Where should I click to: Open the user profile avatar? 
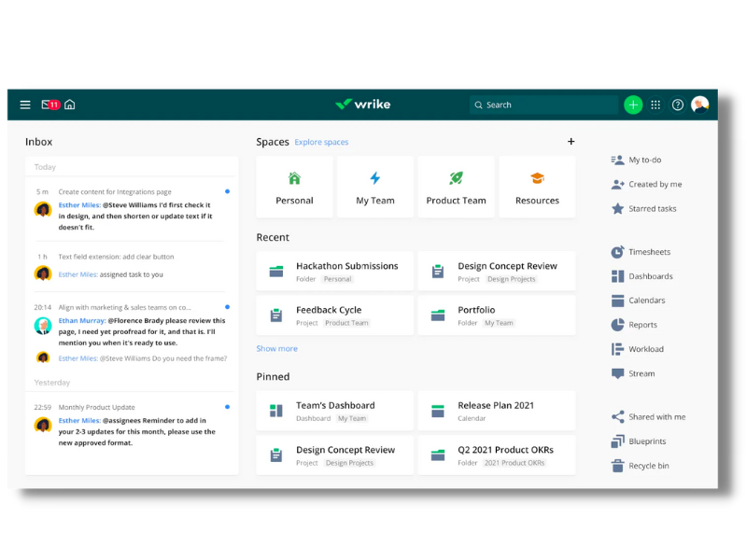pos(699,105)
